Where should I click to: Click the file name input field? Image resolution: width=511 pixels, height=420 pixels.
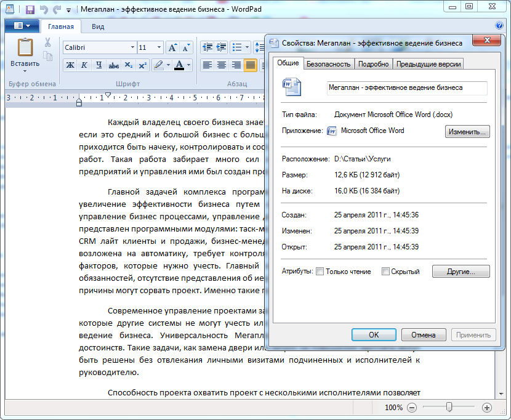406,87
